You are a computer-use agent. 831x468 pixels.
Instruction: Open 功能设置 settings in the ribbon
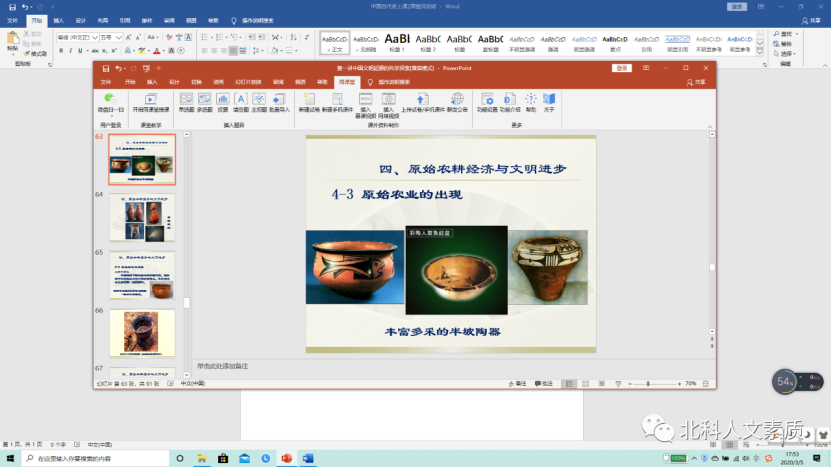(487, 100)
